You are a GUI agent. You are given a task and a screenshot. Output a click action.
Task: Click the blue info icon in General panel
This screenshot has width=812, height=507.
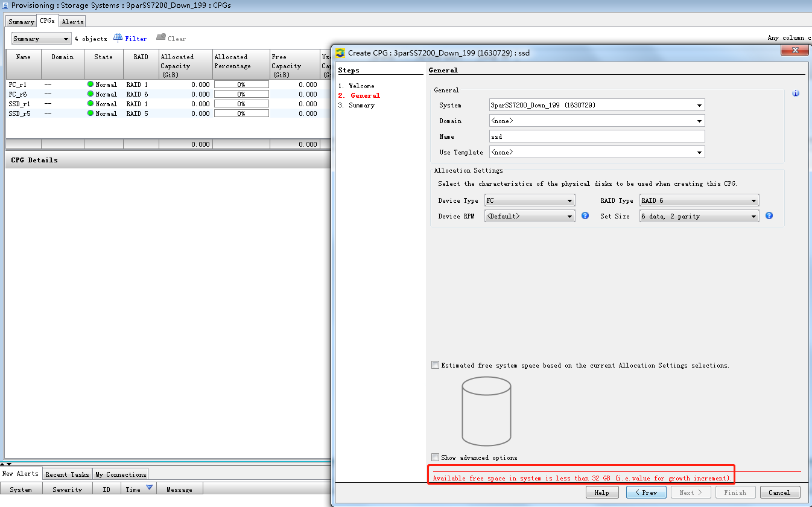(x=795, y=94)
